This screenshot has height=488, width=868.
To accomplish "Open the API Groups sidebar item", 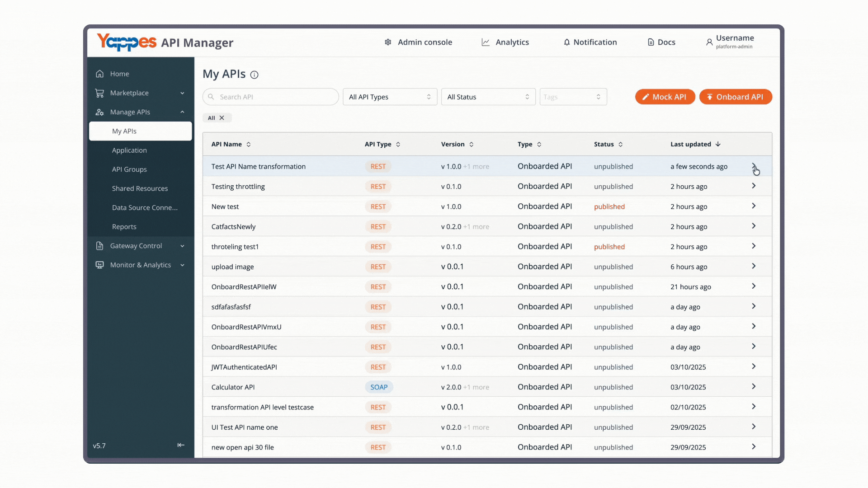I will tap(129, 169).
